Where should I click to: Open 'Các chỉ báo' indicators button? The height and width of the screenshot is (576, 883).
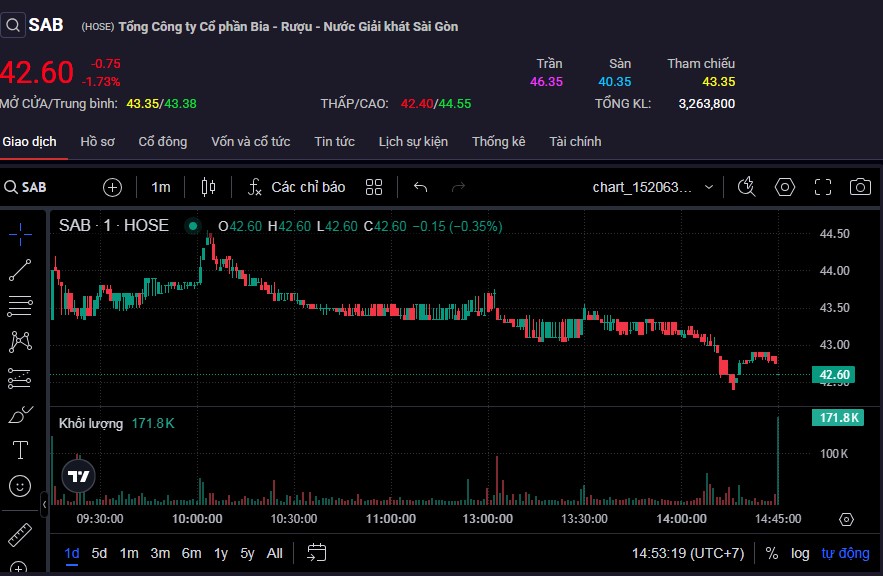pyautogui.click(x=297, y=187)
